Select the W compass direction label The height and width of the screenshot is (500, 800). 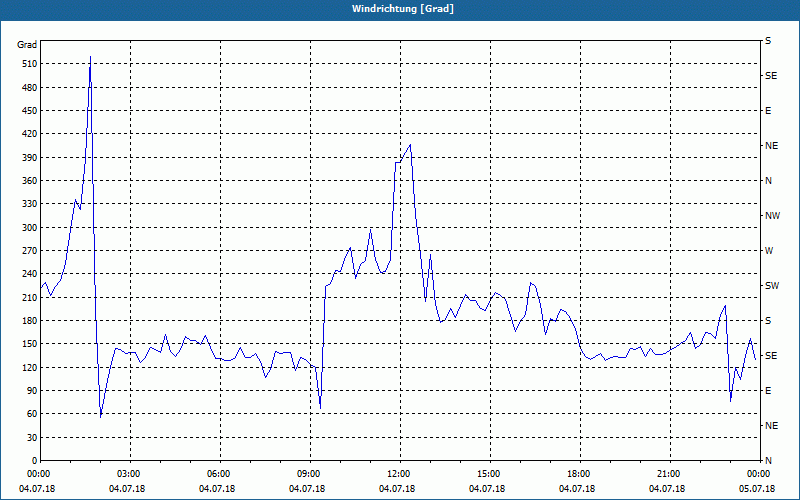[x=769, y=251]
